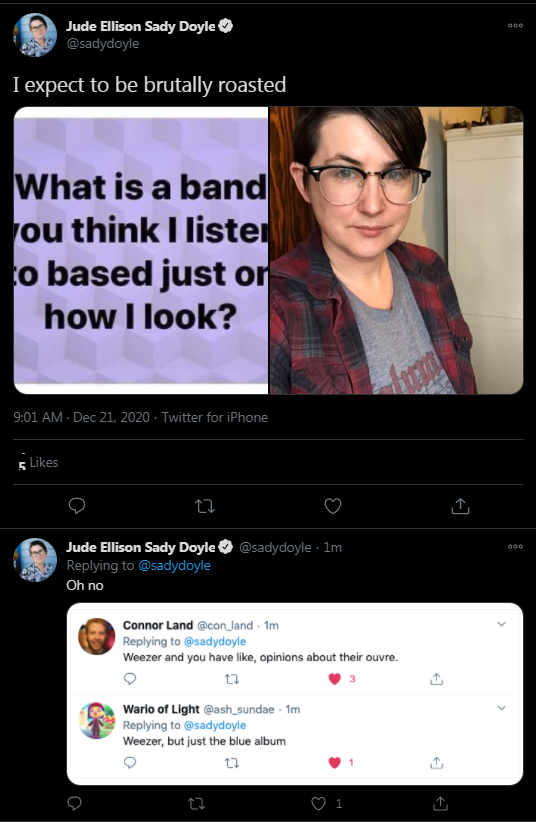Screen dimensions: 536x822
Task: Click the tweet timestamp '9:01 AM · Dec 21, 2020'
Action: coord(81,417)
